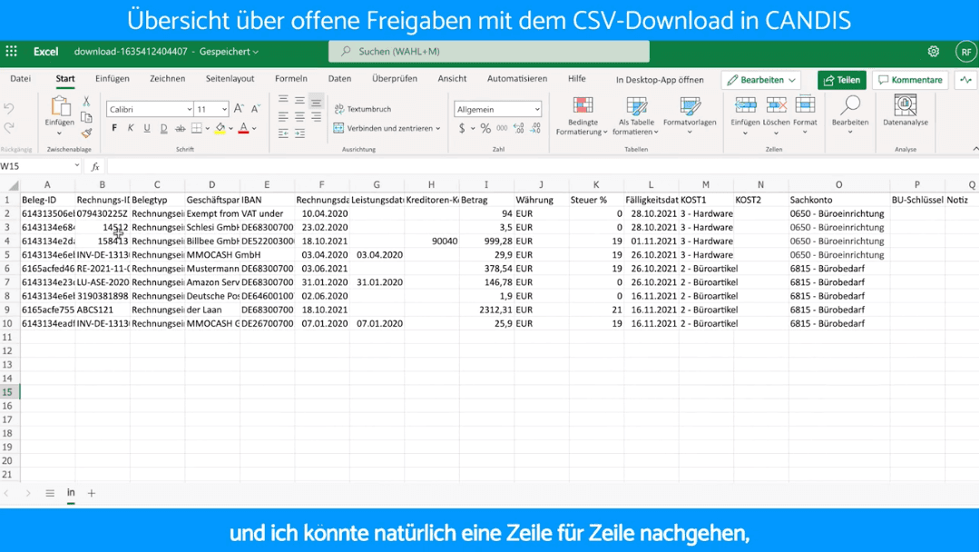Image resolution: width=980 pixels, height=552 pixels.
Task: Open Bedingte Formatierung
Action: pyautogui.click(x=582, y=115)
